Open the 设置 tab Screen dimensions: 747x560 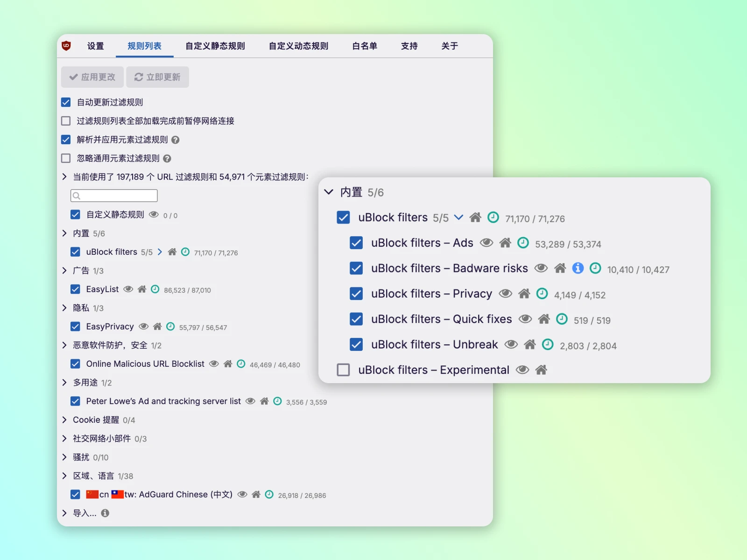96,46
